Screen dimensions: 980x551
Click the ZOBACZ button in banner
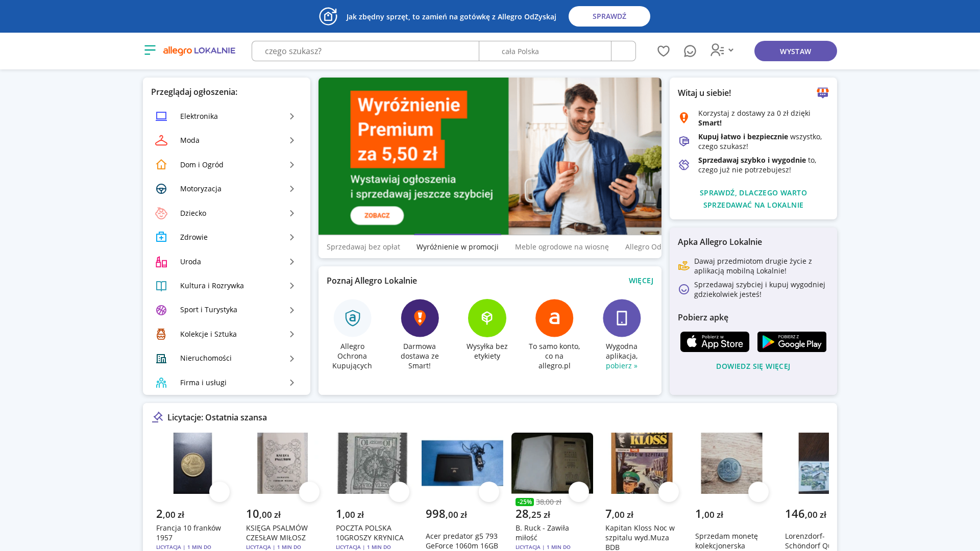pyautogui.click(x=377, y=215)
